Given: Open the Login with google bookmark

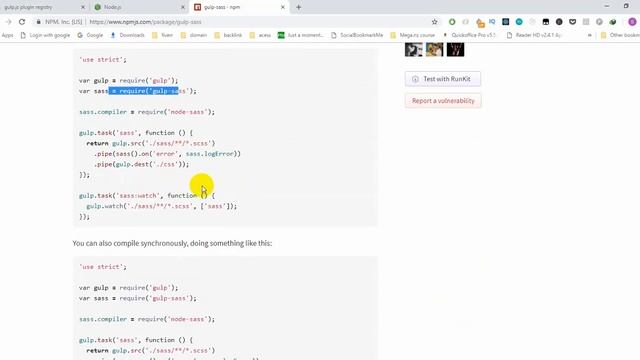Looking at the screenshot, I should (45, 35).
